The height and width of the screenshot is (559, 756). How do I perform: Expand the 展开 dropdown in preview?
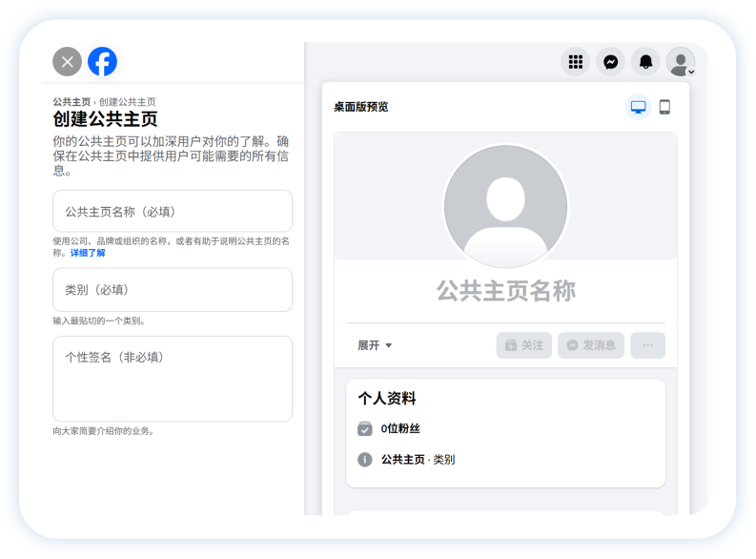click(375, 345)
